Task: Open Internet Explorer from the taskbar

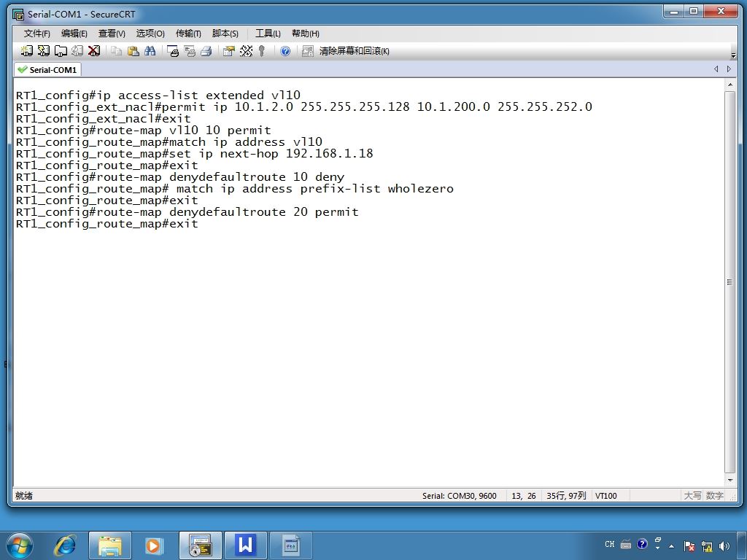Action: [x=65, y=545]
